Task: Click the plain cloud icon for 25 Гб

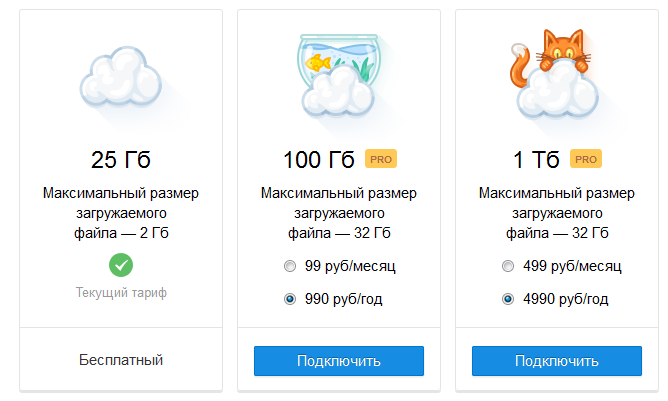Action: pos(120,78)
